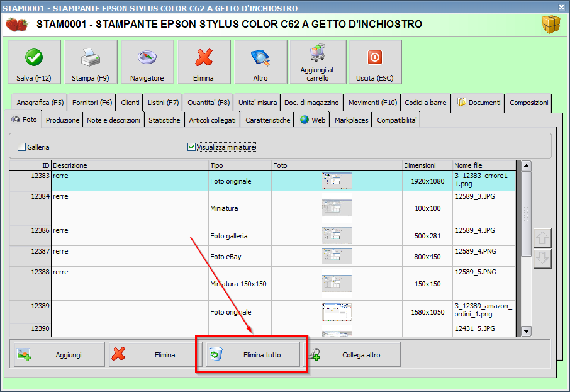Image resolution: width=570 pixels, height=392 pixels.
Task: Open the Doc. di magazzino tab
Action: tap(311, 103)
